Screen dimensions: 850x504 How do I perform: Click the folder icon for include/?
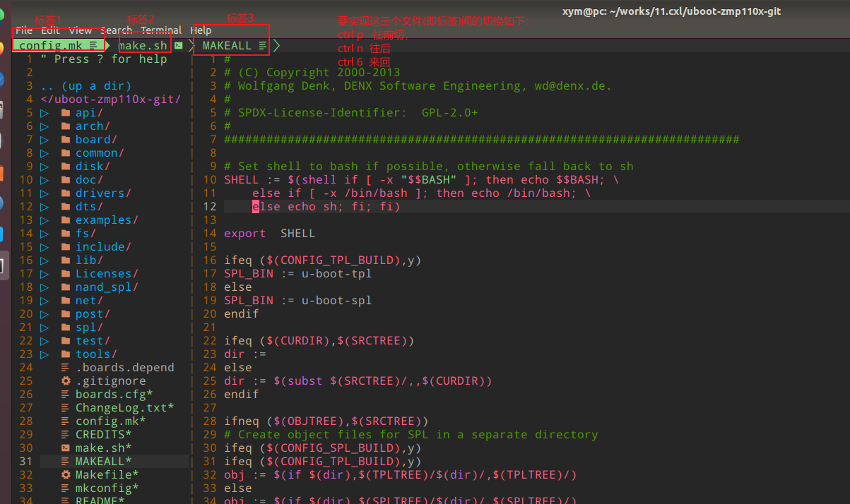[x=65, y=247]
